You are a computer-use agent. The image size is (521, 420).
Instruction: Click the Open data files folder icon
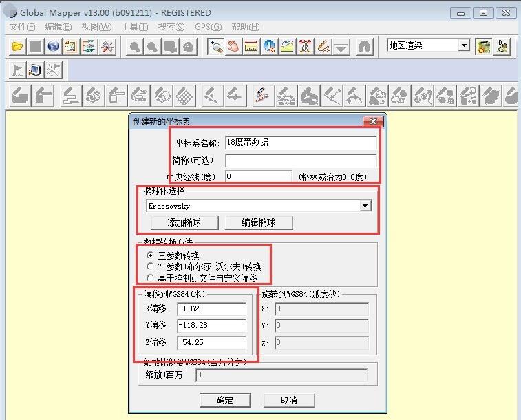[18, 46]
